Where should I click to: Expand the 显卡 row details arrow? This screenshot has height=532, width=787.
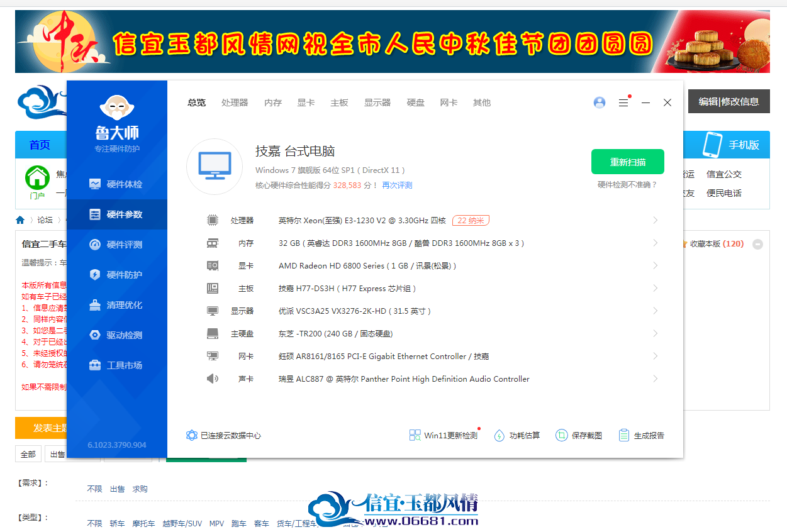coord(655,265)
